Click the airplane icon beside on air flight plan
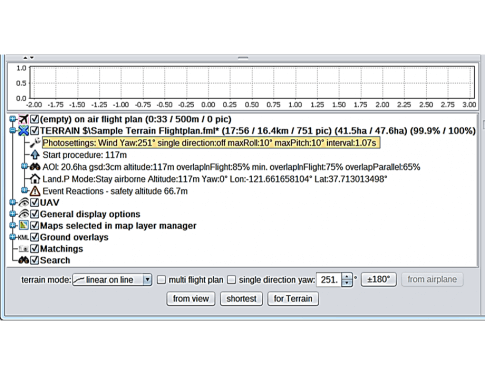This screenshot has width=485, height=375. click(23, 119)
